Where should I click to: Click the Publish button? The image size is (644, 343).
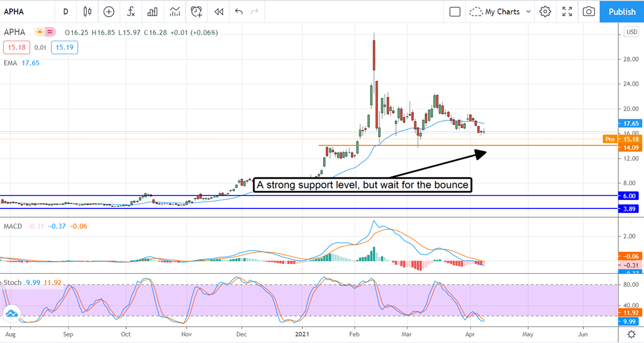[622, 11]
